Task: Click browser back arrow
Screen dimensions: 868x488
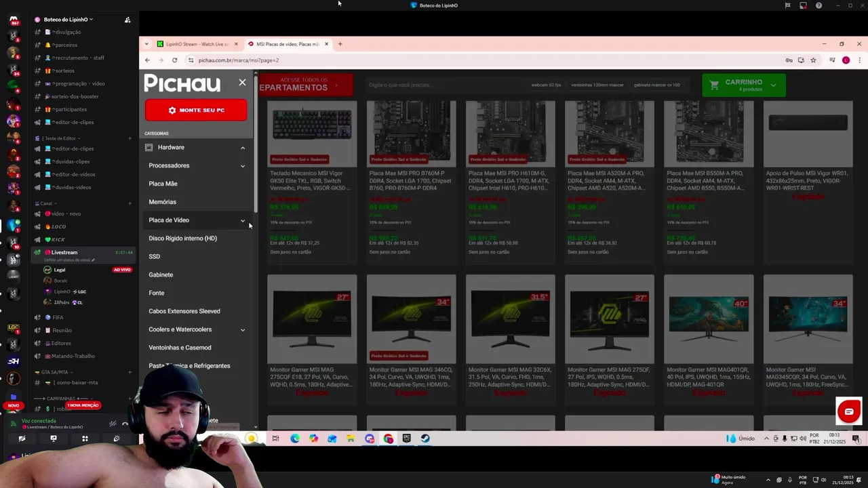Action: (x=147, y=60)
